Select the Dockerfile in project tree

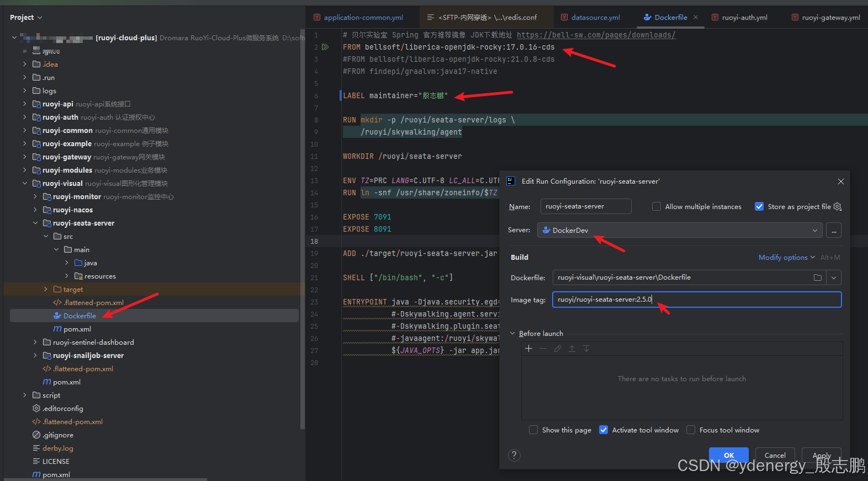(x=80, y=316)
